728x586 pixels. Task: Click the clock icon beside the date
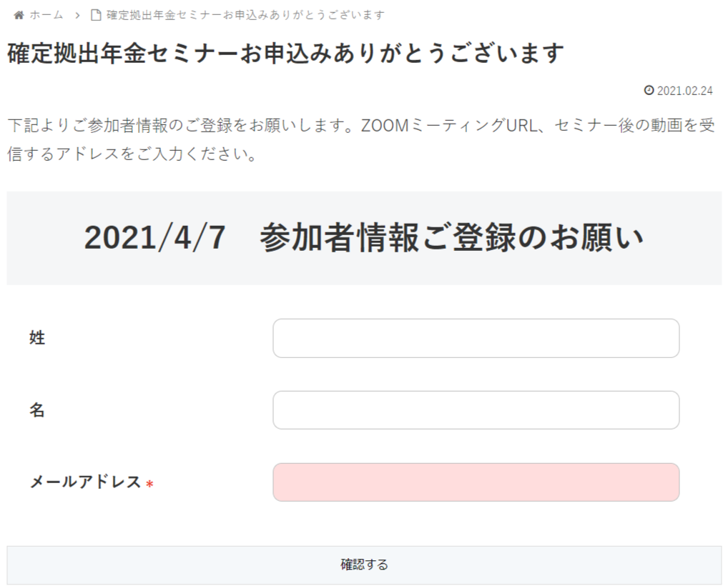pyautogui.click(x=649, y=90)
